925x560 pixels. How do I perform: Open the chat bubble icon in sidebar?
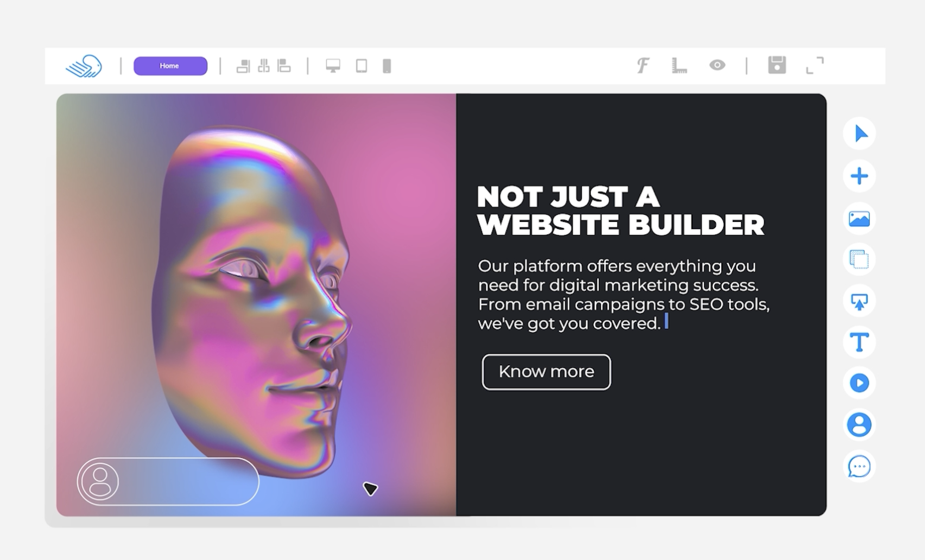[x=859, y=466]
